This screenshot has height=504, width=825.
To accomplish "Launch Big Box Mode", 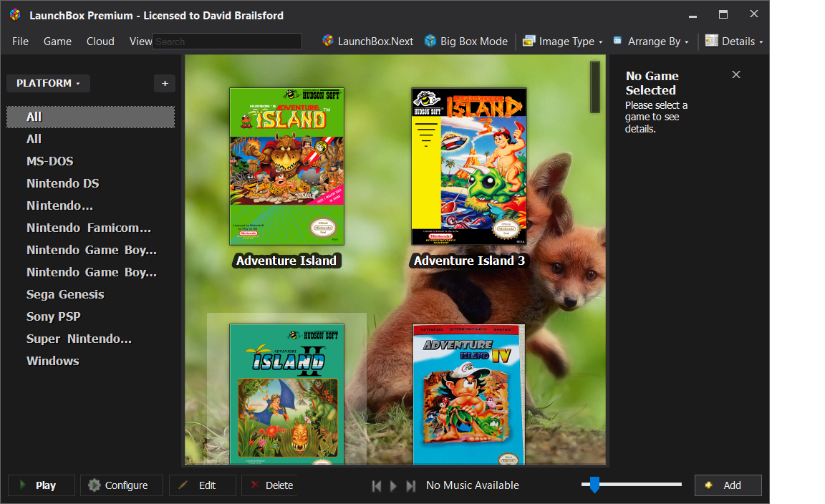I will (x=466, y=41).
